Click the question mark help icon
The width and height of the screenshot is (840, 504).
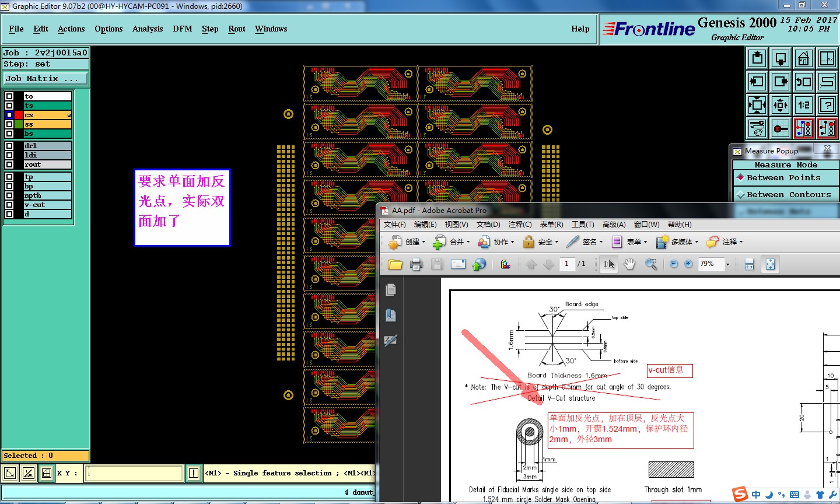click(827, 105)
